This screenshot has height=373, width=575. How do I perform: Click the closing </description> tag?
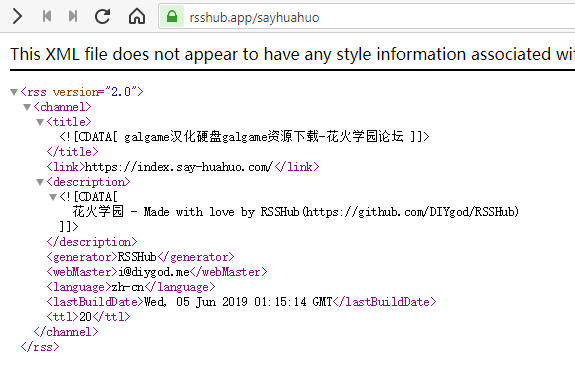92,242
